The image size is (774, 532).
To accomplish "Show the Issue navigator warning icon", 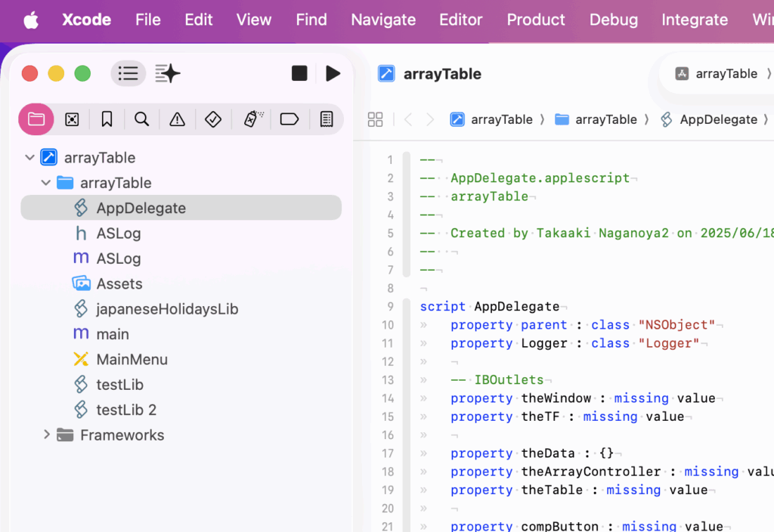I will pos(177,119).
